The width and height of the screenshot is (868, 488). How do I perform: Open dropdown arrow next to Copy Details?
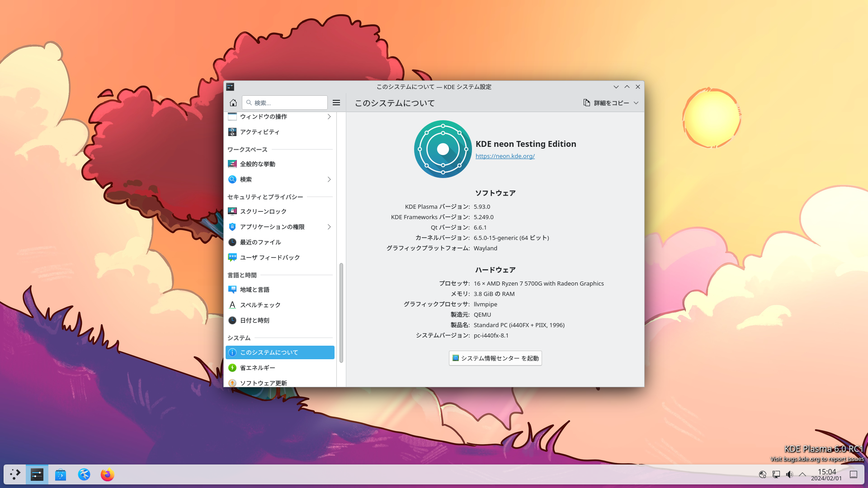point(636,103)
